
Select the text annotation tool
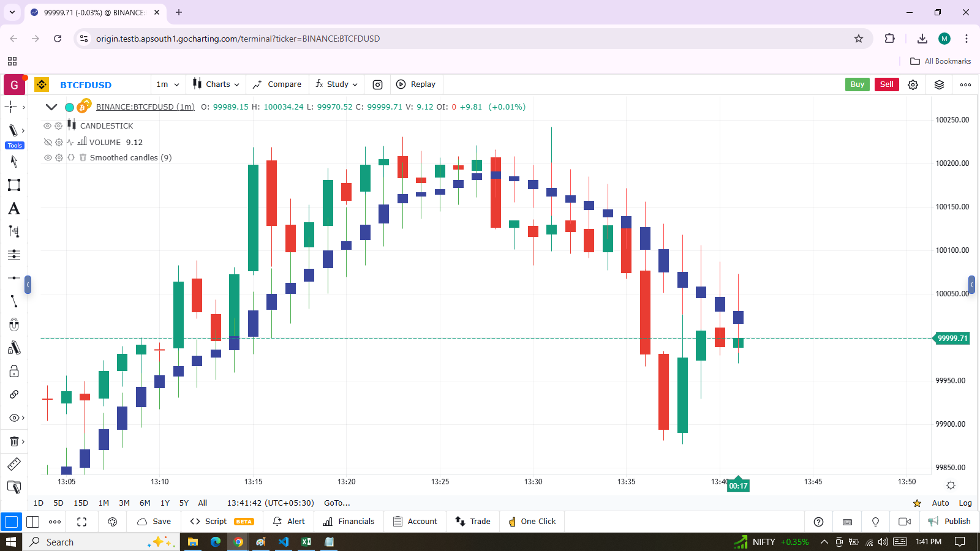tap(13, 209)
